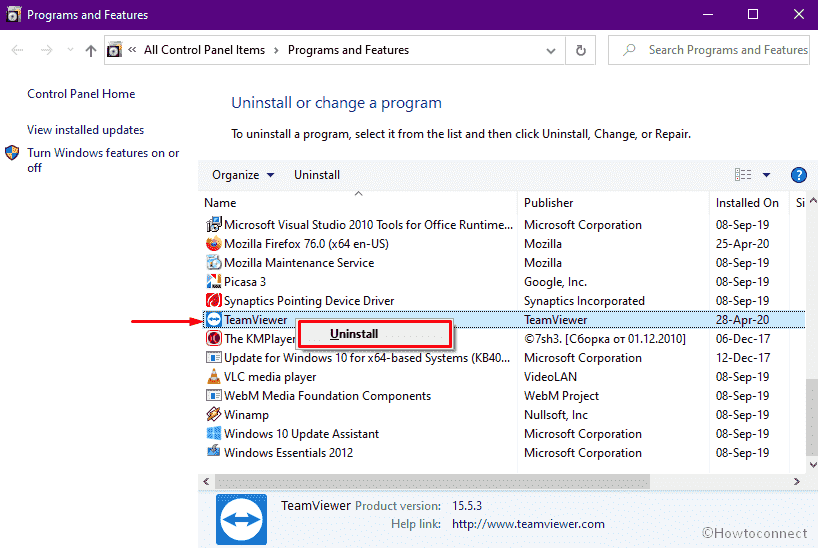This screenshot has width=818, height=548.
Task: Sort by the Installed On column header
Action: (x=747, y=202)
